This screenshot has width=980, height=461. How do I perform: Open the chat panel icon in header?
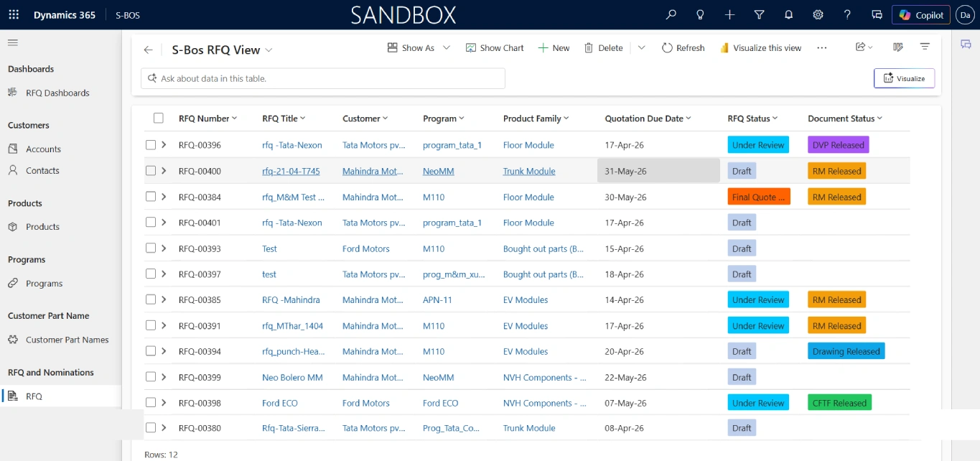877,14
